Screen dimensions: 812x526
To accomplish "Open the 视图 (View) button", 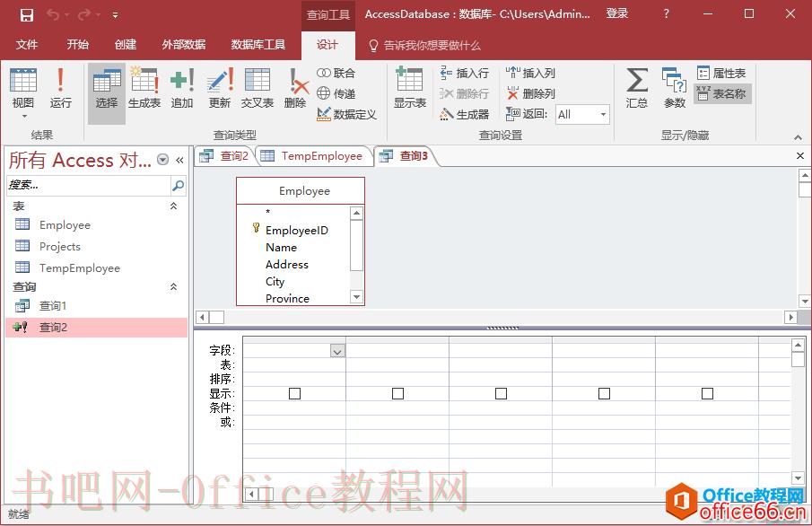I will pyautogui.click(x=23, y=92).
